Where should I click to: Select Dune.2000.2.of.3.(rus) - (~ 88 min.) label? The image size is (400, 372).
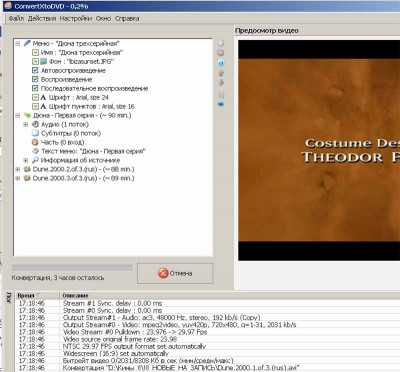83,169
